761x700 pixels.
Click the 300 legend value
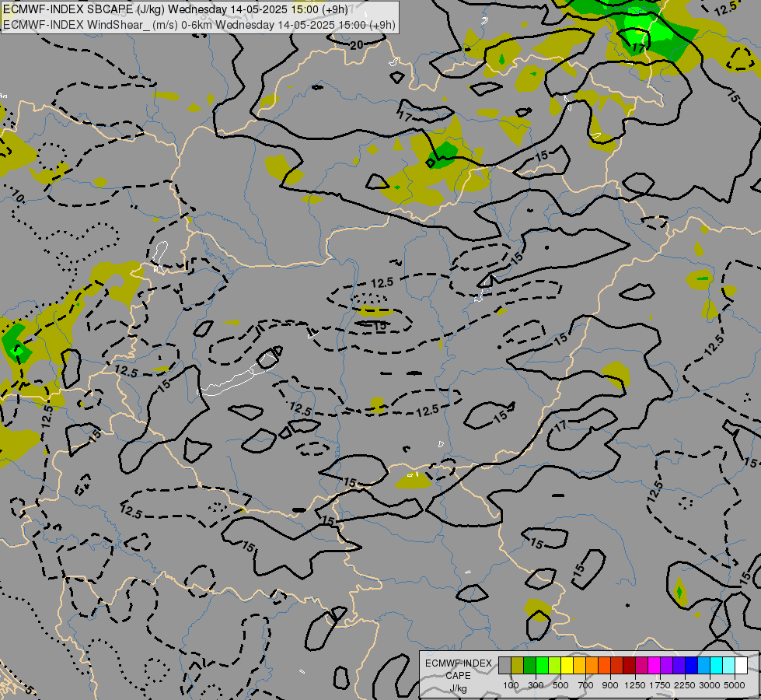pyautogui.click(x=536, y=685)
